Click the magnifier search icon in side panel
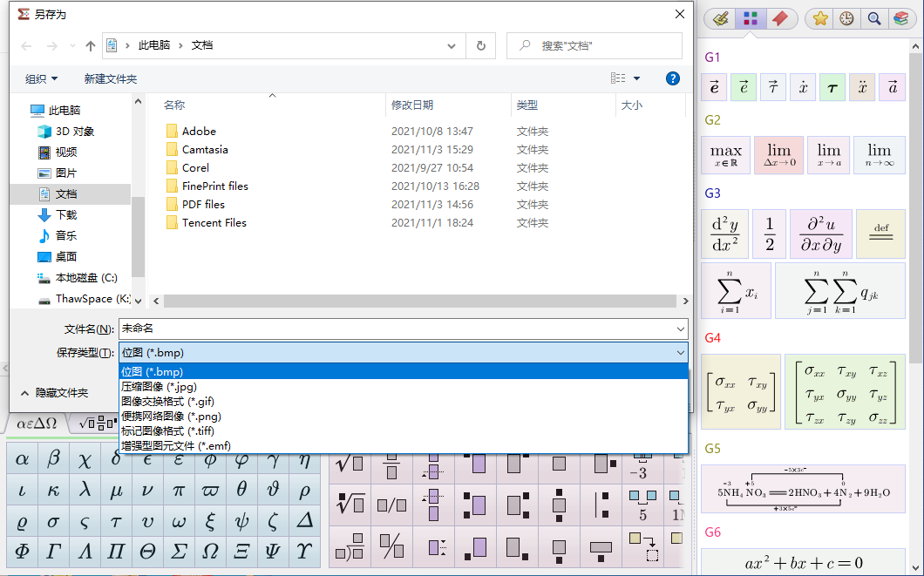The height and width of the screenshot is (576, 924). (873, 18)
